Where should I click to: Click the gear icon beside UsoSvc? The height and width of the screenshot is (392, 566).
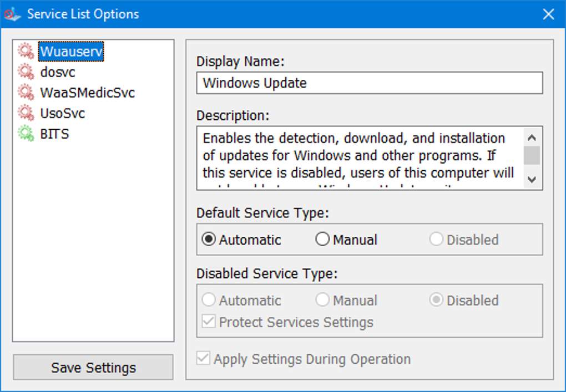(x=26, y=113)
